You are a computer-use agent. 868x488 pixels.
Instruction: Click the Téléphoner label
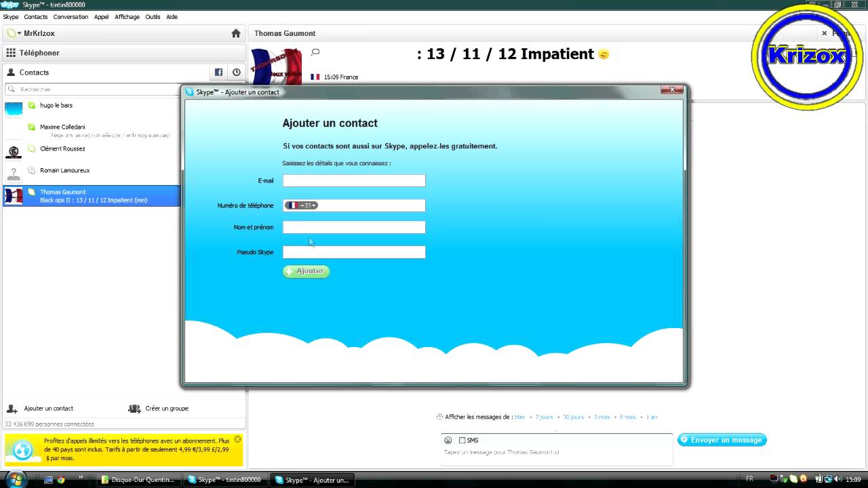click(39, 53)
